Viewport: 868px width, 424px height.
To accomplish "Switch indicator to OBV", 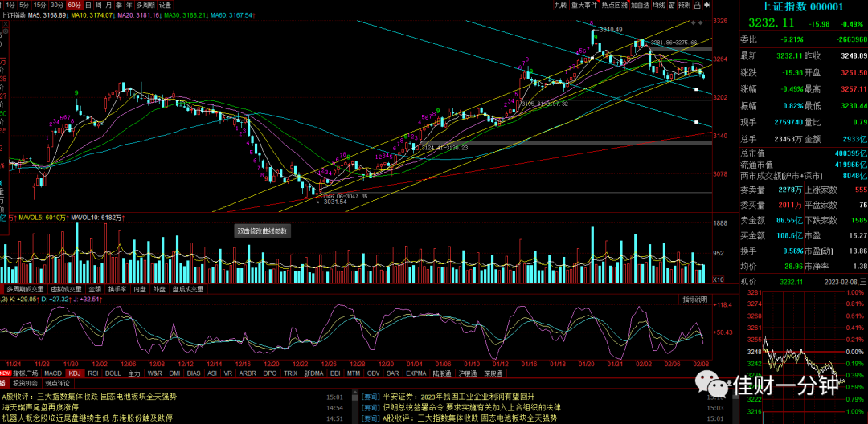I will (374, 373).
